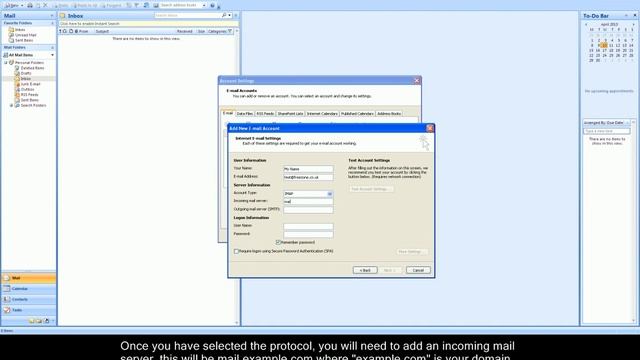640x360 pixels.
Task: Click the Search Inbox field
Action: pyautogui.click(x=187, y=16)
